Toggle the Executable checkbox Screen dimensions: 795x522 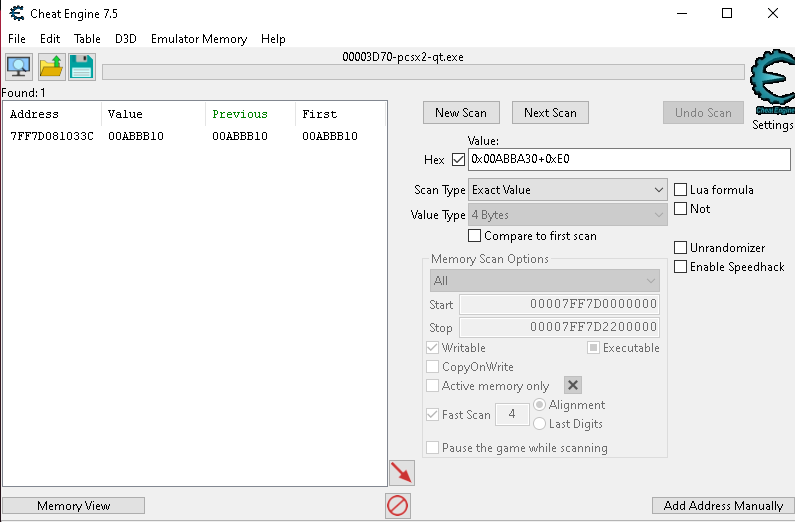pos(593,348)
